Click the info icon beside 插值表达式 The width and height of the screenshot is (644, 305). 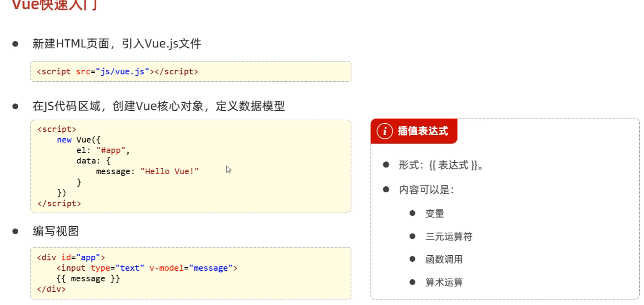pos(385,131)
